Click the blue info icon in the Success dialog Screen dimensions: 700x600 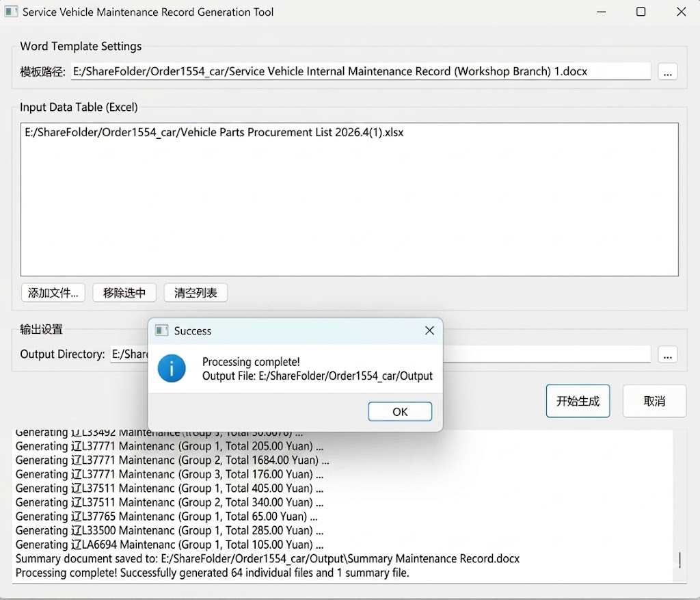[171, 369]
